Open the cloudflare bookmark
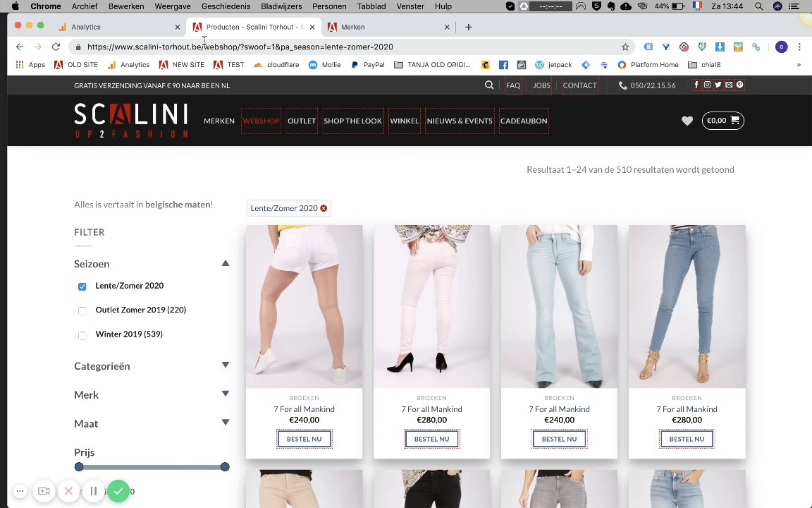 point(276,65)
